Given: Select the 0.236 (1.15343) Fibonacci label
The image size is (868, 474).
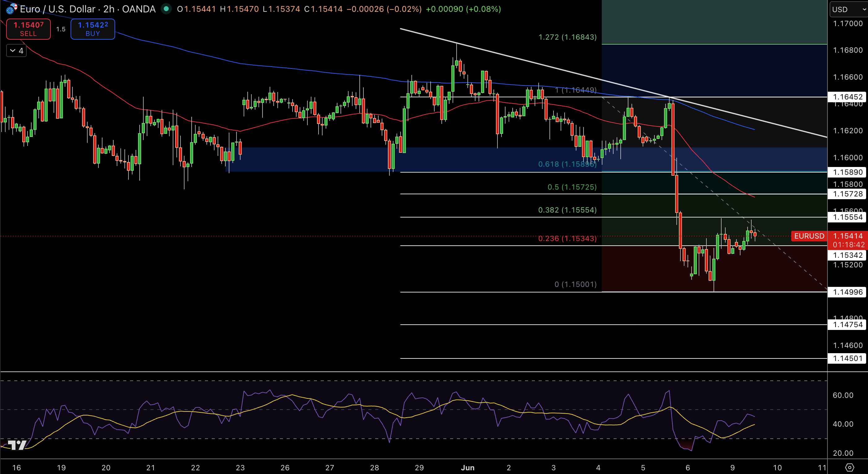Looking at the screenshot, I should [567, 239].
